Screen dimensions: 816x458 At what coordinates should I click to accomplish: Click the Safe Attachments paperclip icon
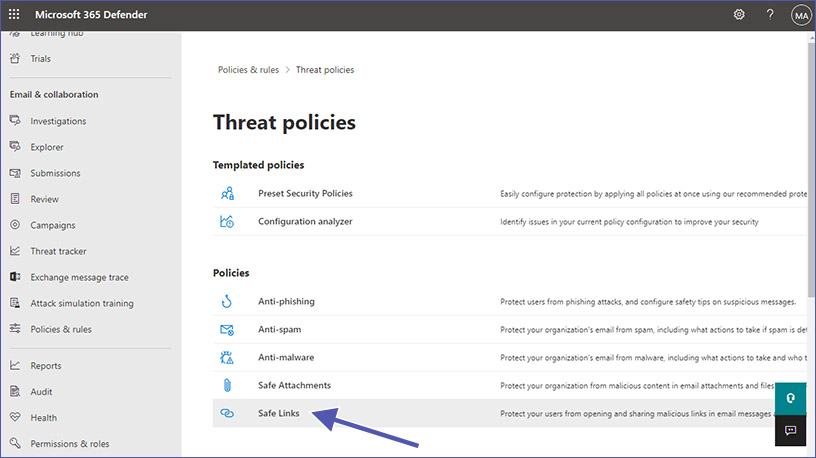227,385
